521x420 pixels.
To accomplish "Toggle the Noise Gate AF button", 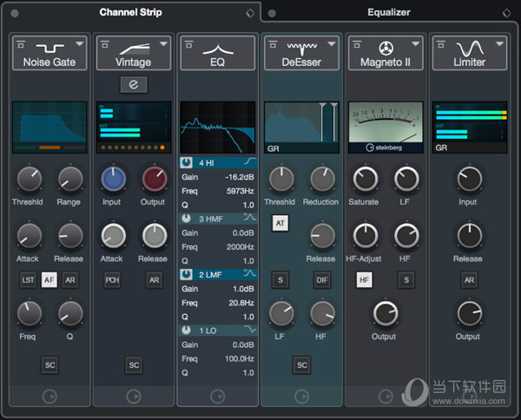I will (49, 280).
